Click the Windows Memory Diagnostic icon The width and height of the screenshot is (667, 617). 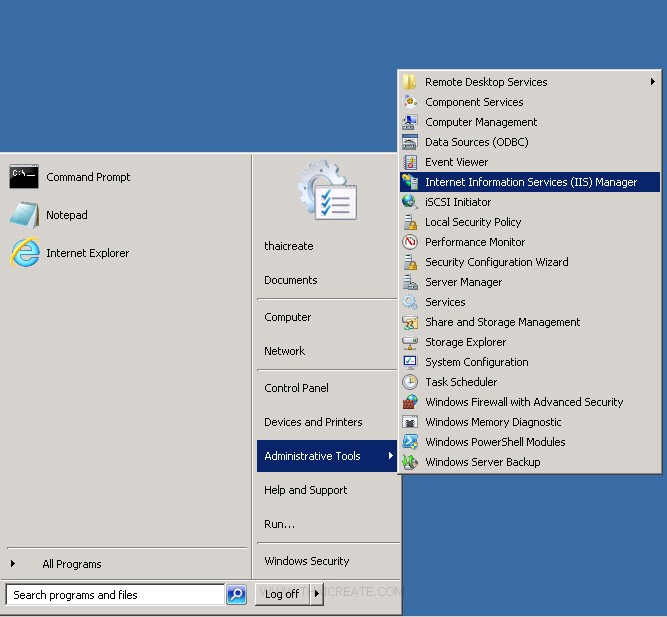coord(410,422)
